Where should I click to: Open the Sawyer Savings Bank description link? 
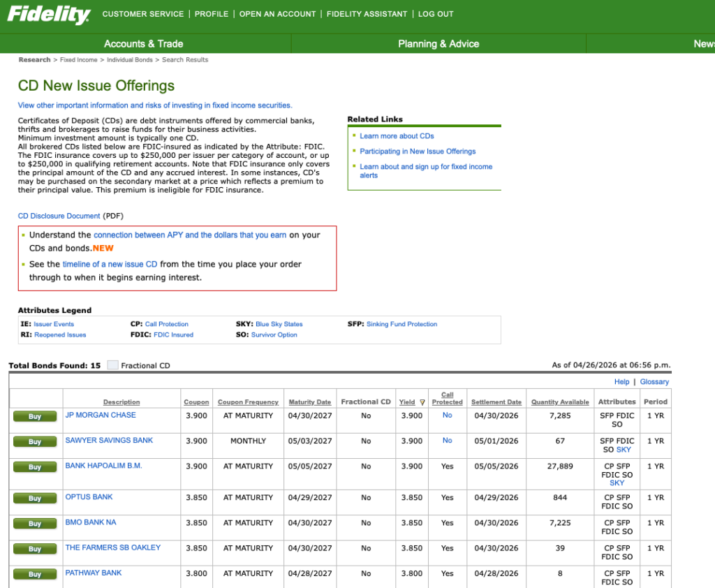point(109,441)
